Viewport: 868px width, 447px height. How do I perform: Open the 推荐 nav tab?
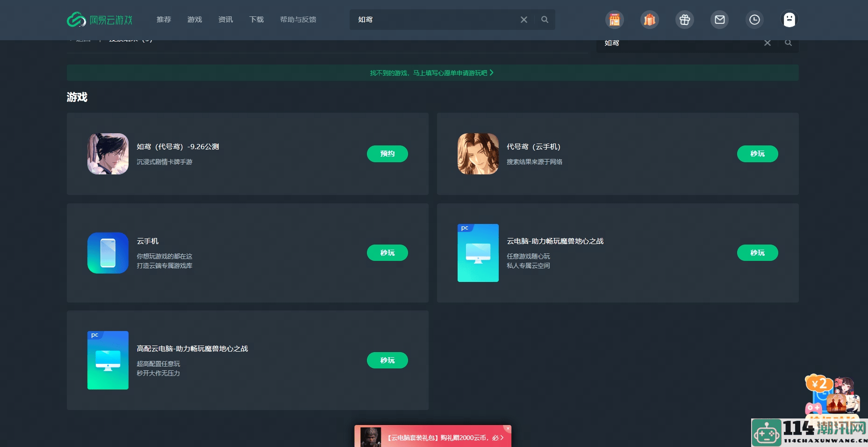point(164,20)
